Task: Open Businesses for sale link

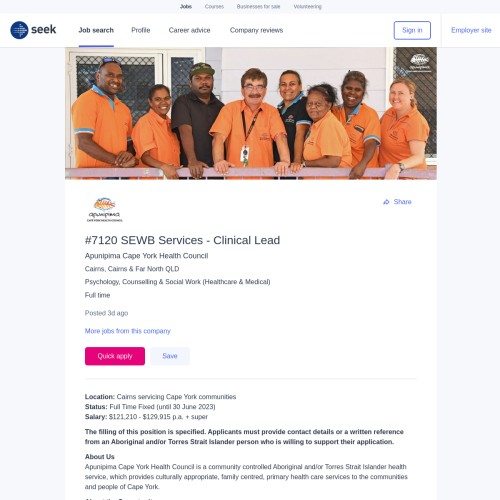Action: coord(258,6)
